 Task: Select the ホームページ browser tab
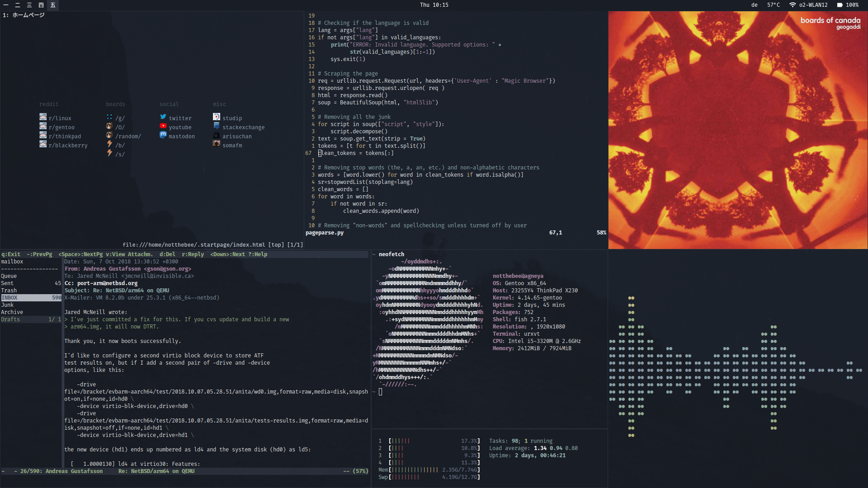tap(24, 15)
